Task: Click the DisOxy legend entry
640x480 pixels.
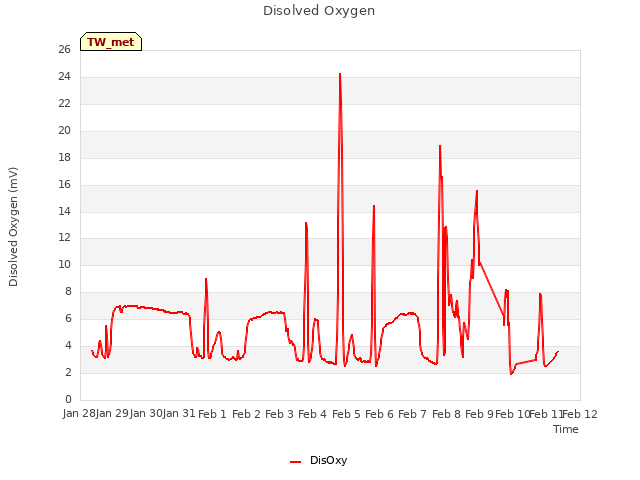Action: click(318, 460)
